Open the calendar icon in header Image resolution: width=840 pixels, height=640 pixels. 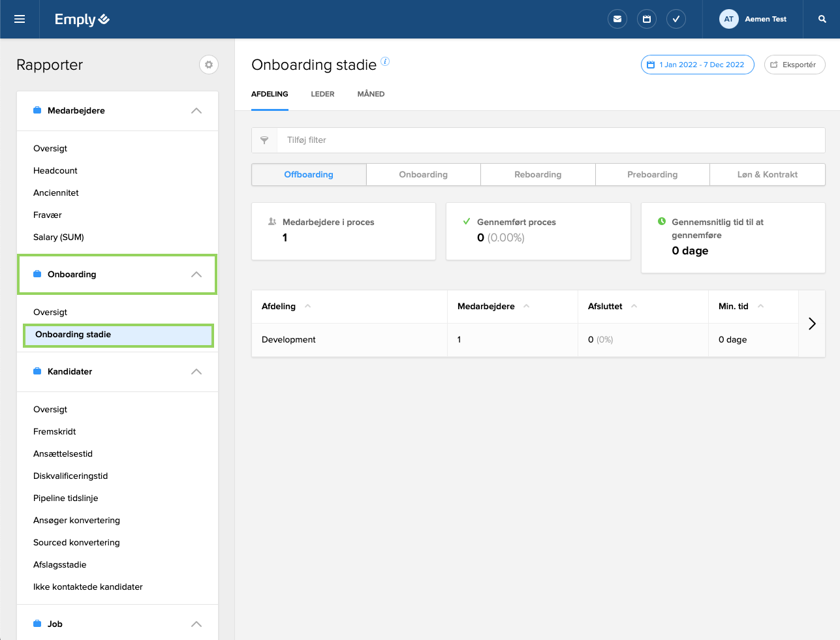646,19
